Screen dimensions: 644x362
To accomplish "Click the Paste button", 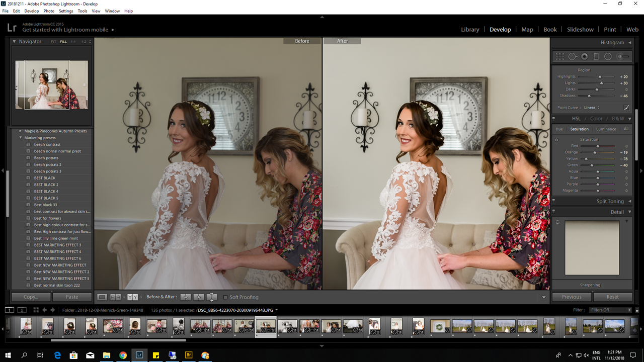I will pos(72,297).
